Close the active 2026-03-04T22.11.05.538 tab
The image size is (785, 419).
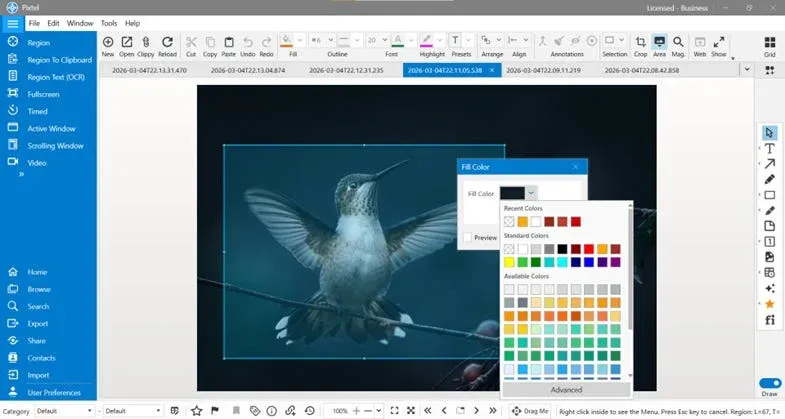(x=492, y=70)
